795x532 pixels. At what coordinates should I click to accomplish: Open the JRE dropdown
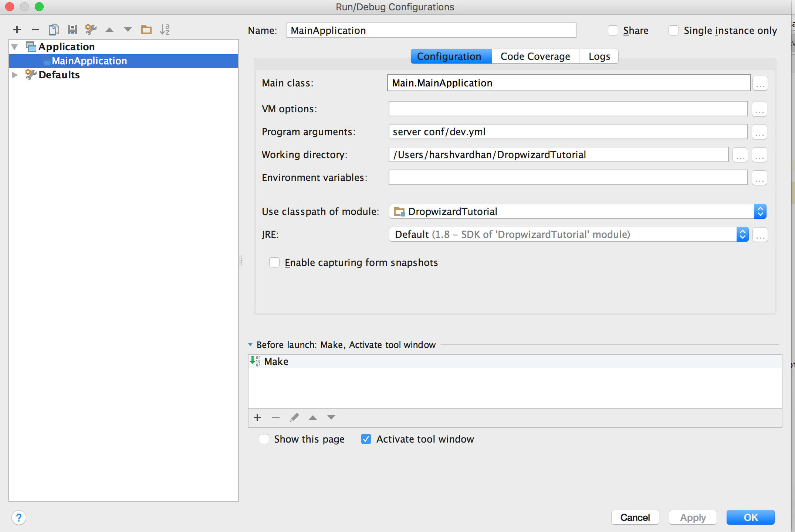click(x=742, y=234)
